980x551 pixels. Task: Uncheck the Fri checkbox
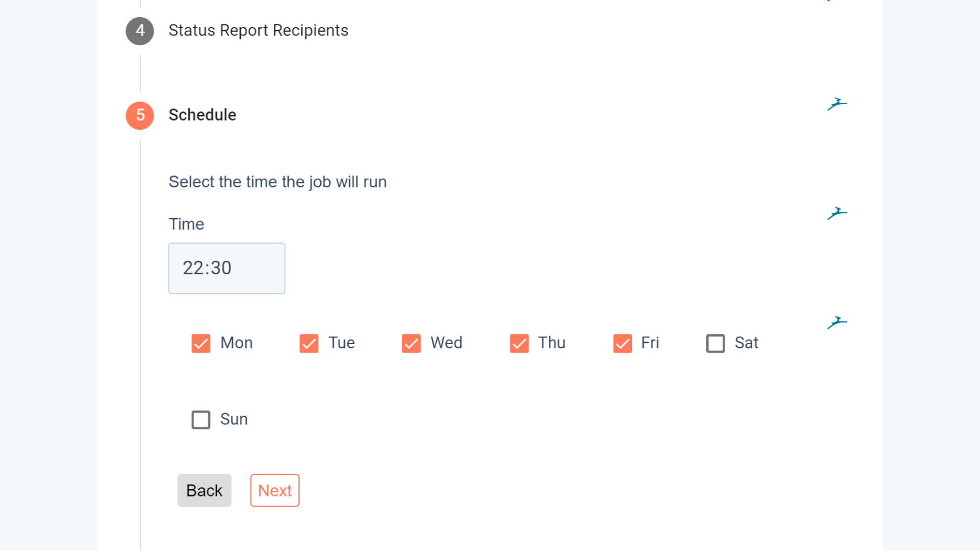tap(622, 343)
